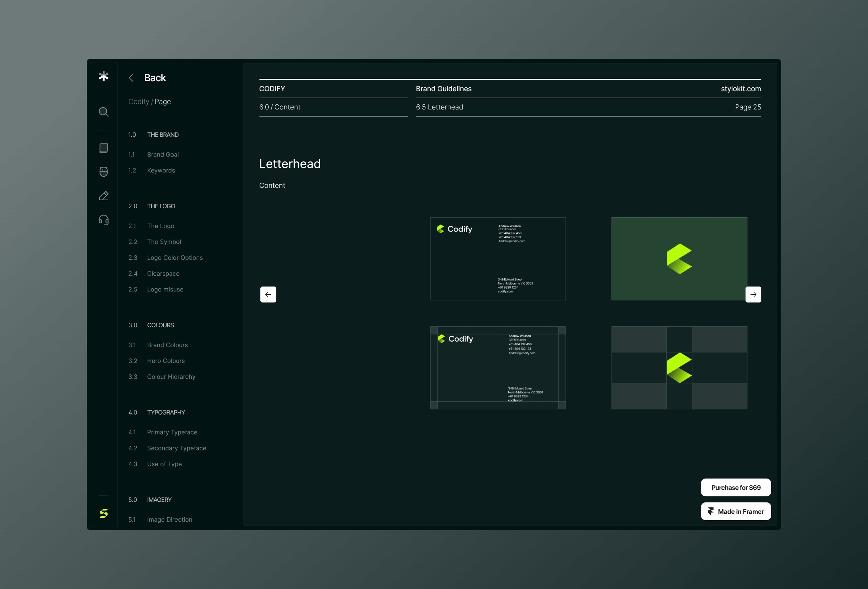Open the search tool in the sidebar
This screenshot has width=868, height=589.
104,112
